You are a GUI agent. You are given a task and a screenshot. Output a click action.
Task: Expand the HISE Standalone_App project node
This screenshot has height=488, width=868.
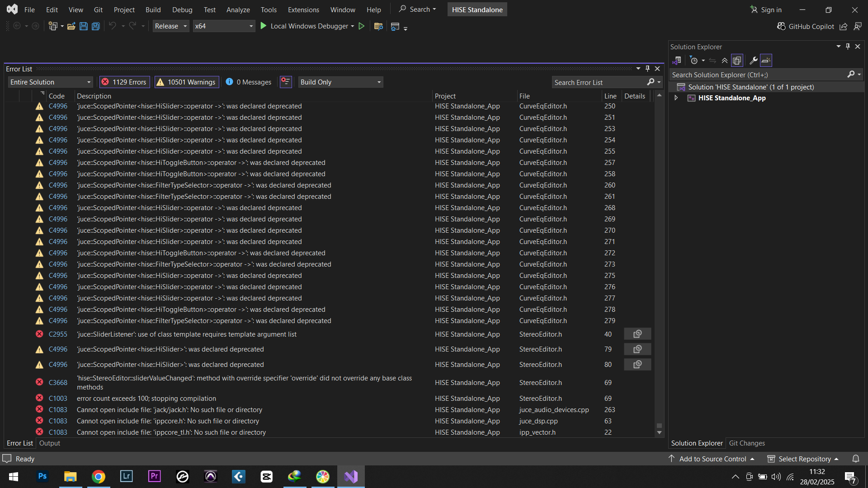676,98
